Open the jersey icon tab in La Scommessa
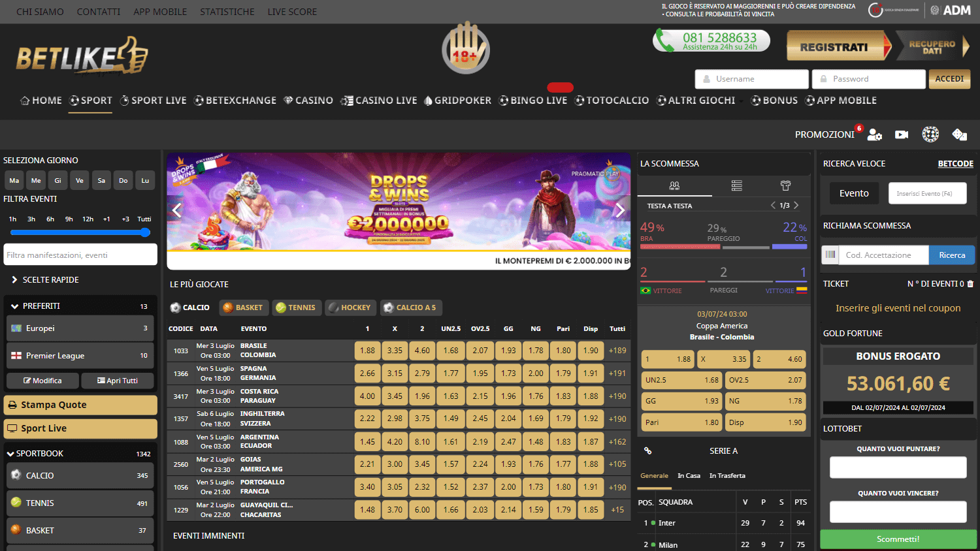 pos(786,186)
